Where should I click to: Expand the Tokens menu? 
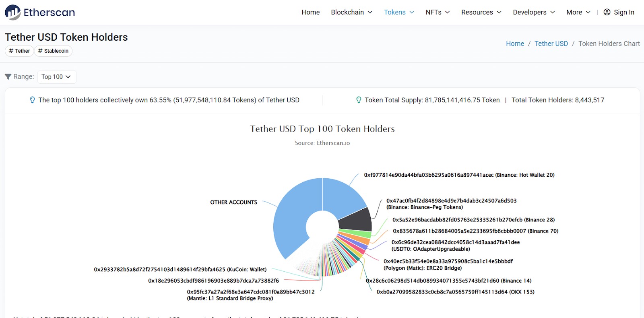399,12
